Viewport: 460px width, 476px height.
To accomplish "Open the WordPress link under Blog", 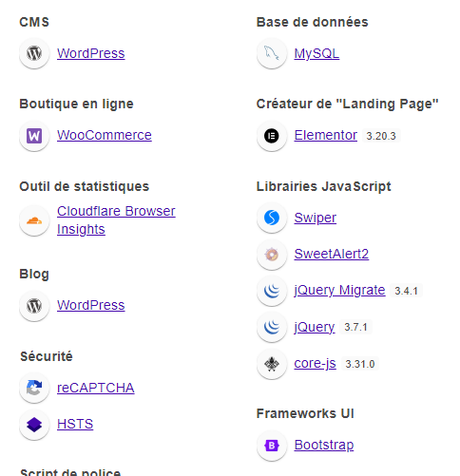I will click(x=91, y=305).
